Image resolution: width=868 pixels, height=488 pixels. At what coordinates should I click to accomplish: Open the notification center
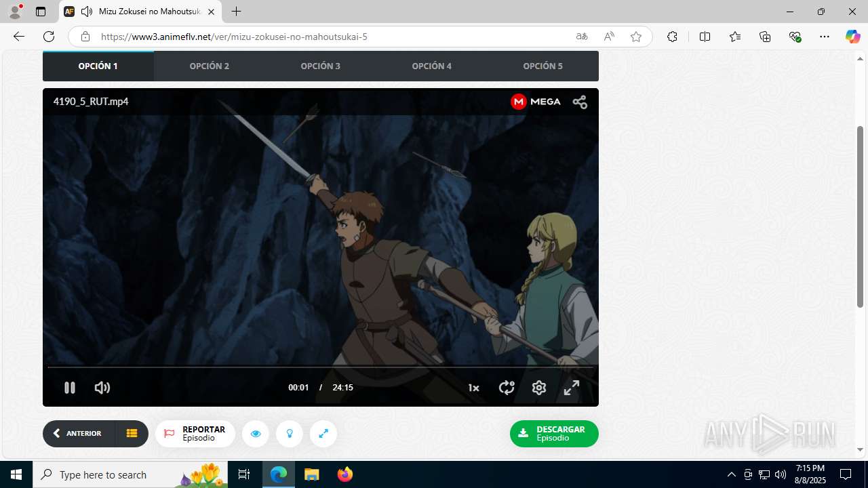[846, 474]
